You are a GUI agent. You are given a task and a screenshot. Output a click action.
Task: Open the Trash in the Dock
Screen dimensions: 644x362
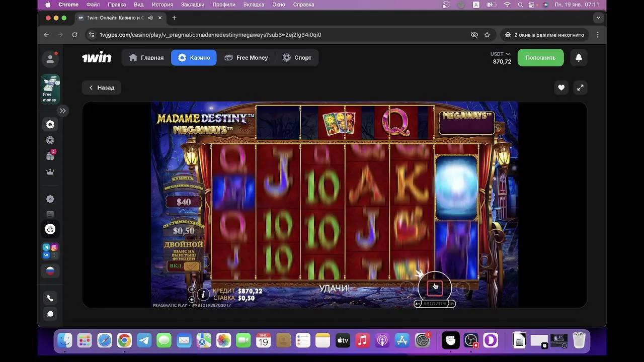point(580,340)
